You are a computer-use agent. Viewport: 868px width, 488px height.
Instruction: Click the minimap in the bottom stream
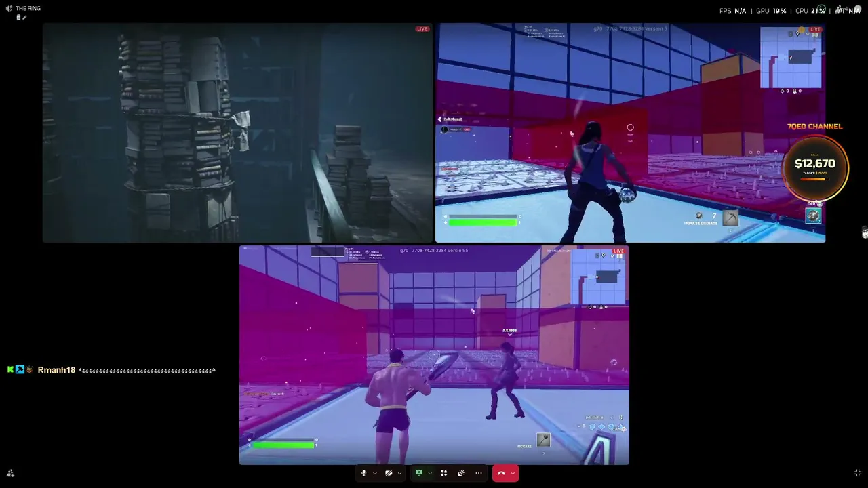[x=597, y=277]
